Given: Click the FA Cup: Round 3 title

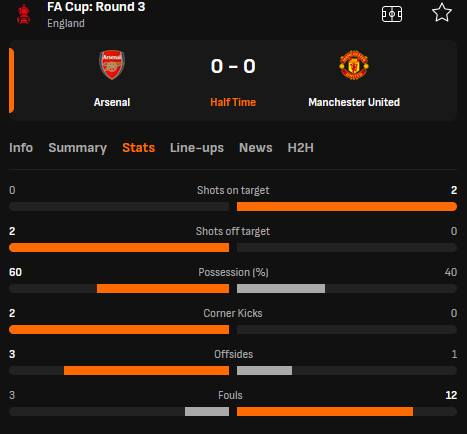Looking at the screenshot, I should (x=96, y=7).
